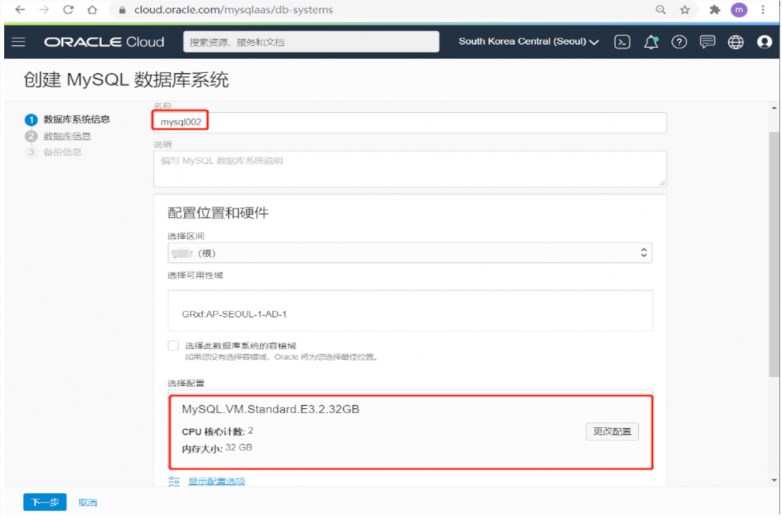782x520 pixels.
Task: Click the name field containing mysql002
Action: 409,122
